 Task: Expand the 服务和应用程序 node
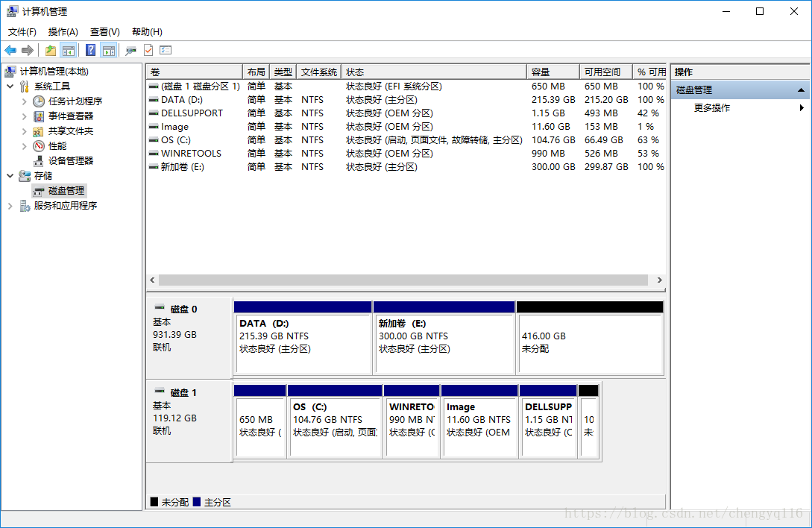pos(10,206)
